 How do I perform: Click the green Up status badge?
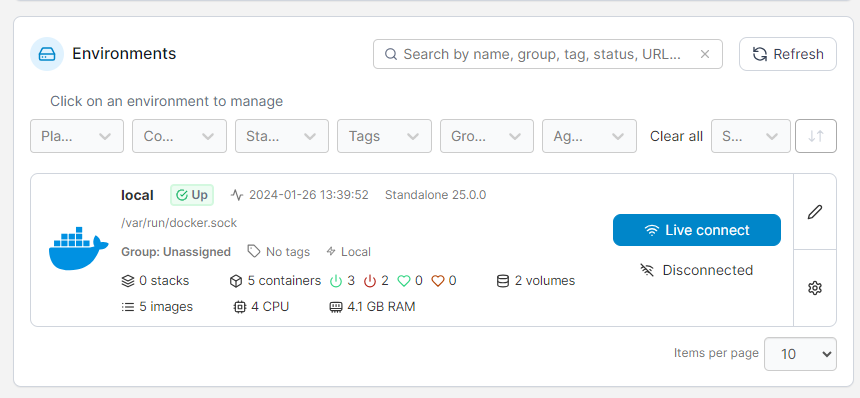192,195
